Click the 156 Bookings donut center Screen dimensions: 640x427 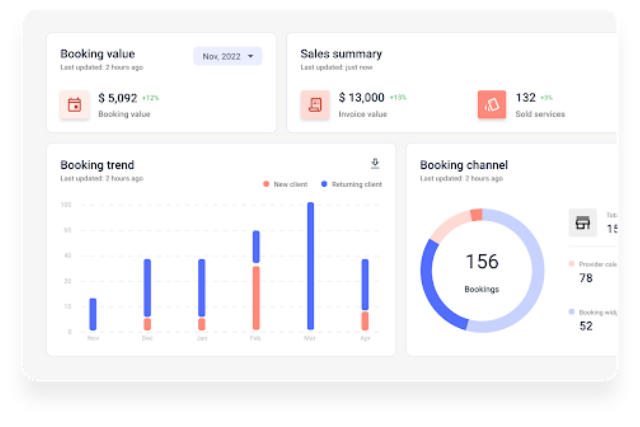[482, 271]
